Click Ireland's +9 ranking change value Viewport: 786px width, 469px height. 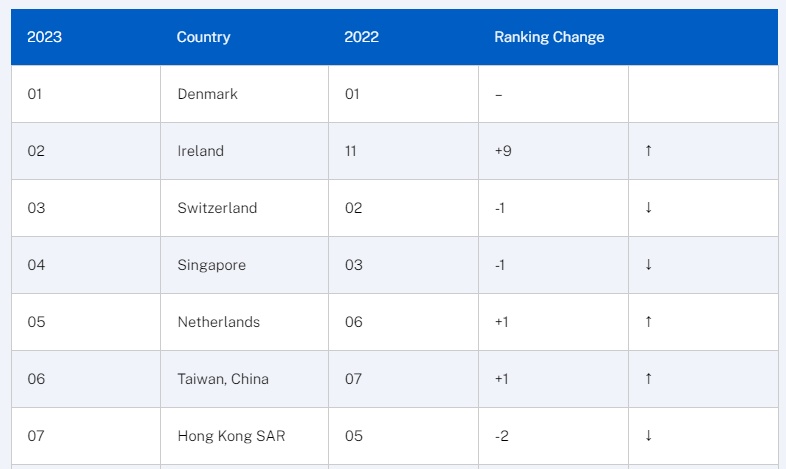tap(503, 151)
